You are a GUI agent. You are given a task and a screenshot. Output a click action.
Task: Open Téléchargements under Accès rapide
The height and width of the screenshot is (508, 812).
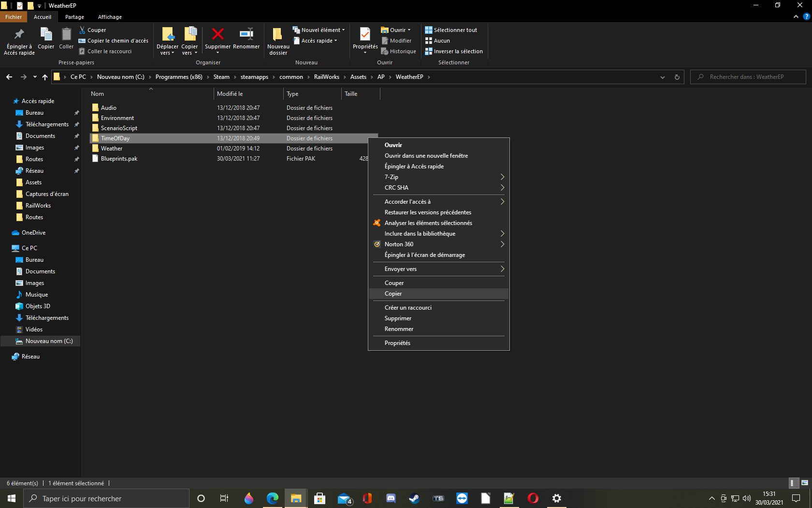(47, 124)
